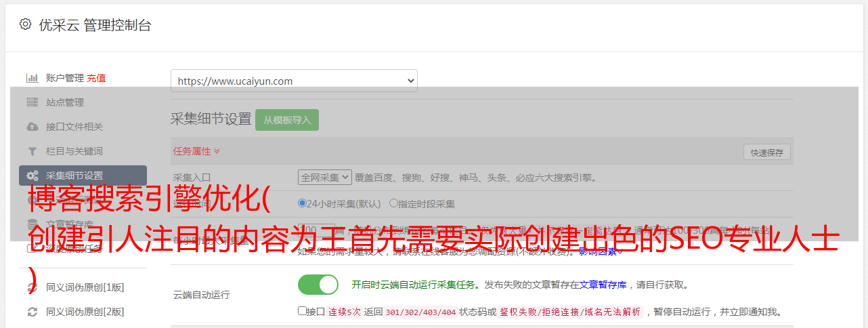
Task: Click the refresh icon for 同义词伪原创[2版]
Action: click(x=32, y=312)
